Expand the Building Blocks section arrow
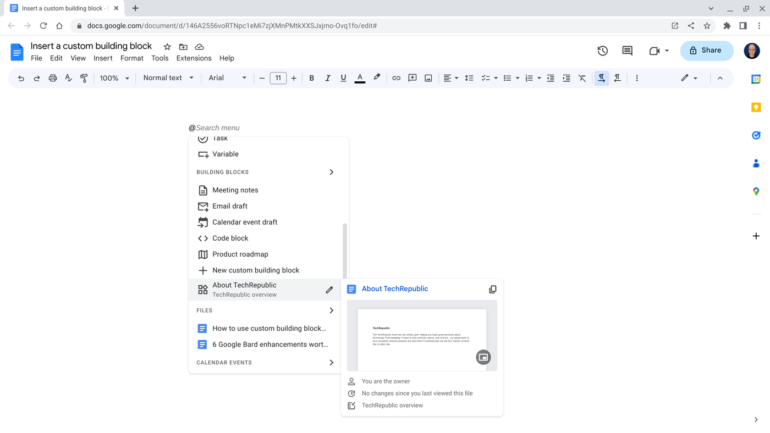 (331, 172)
